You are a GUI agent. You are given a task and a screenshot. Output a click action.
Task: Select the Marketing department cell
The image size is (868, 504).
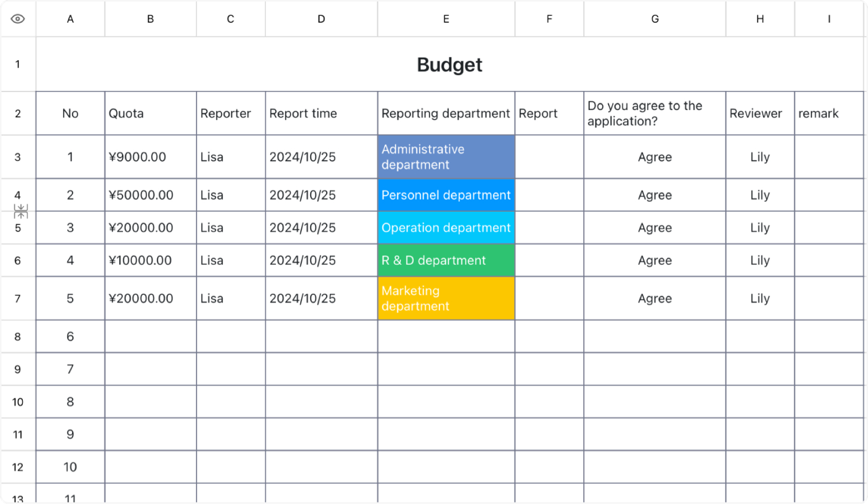446,299
